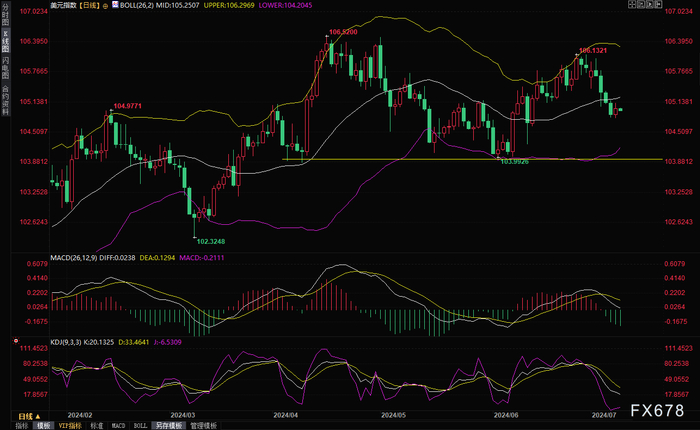This screenshot has width=700, height=430.
Task: Click the D:33.4641 value
Action: click(x=133, y=342)
